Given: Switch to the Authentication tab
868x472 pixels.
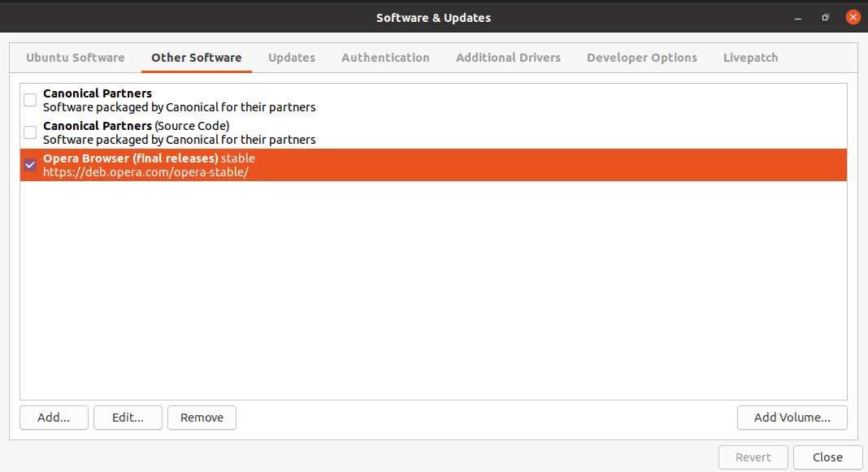Looking at the screenshot, I should coord(385,58).
